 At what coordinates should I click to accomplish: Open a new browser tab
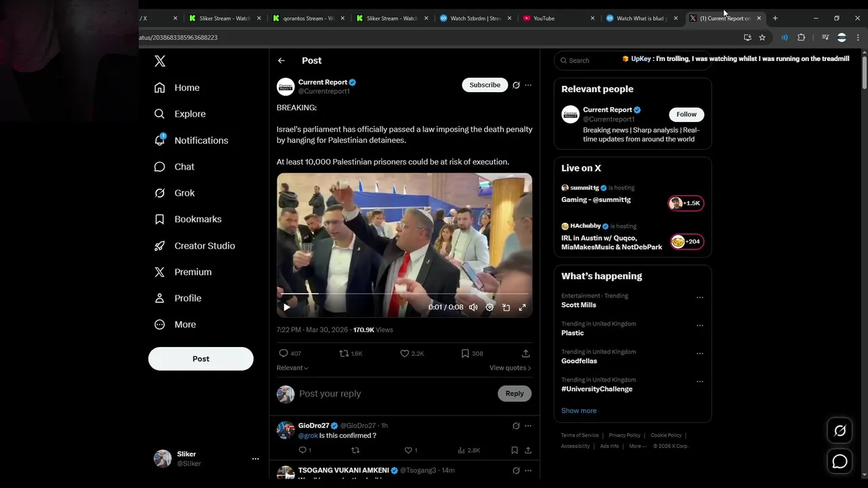click(x=775, y=18)
